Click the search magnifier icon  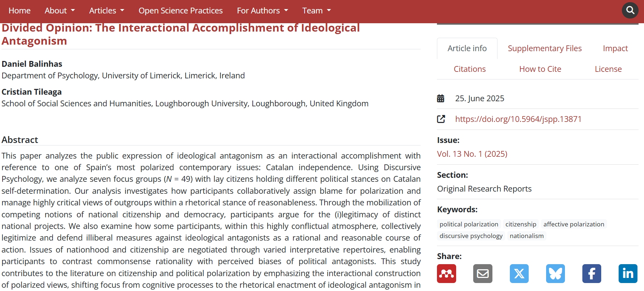coord(630,11)
